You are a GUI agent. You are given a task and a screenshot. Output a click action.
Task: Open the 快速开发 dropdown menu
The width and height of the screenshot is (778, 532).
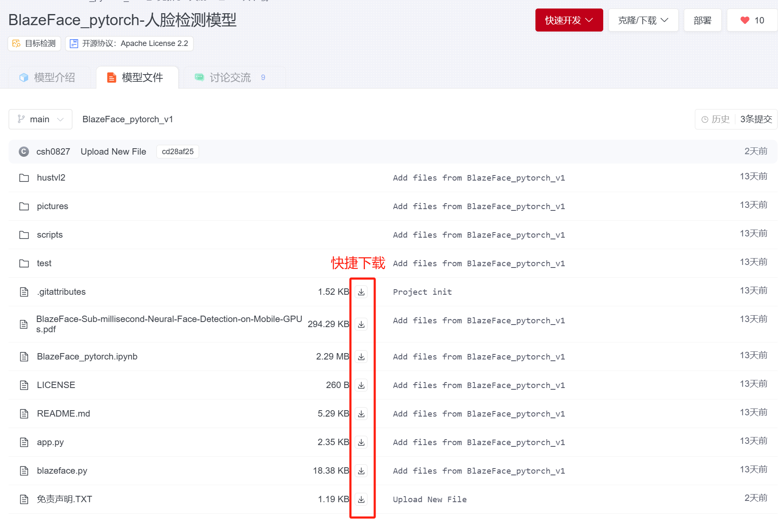click(569, 20)
